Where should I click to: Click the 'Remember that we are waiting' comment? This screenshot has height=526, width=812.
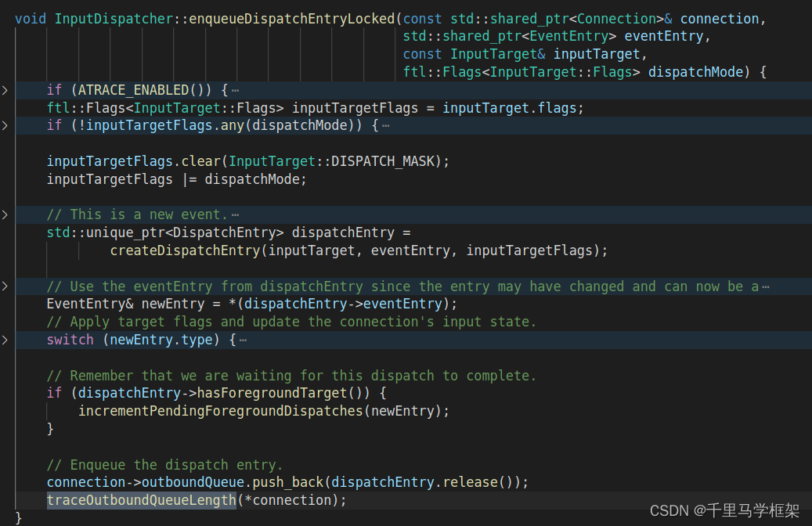coord(291,376)
